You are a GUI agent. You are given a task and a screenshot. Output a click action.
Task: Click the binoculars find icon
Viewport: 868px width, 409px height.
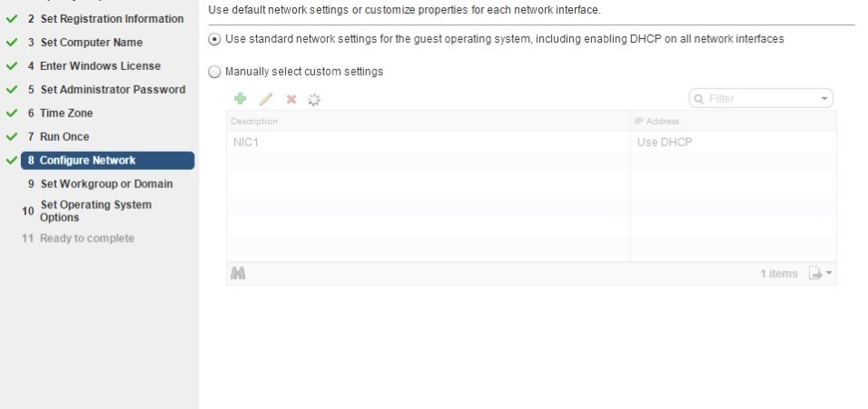click(x=238, y=274)
